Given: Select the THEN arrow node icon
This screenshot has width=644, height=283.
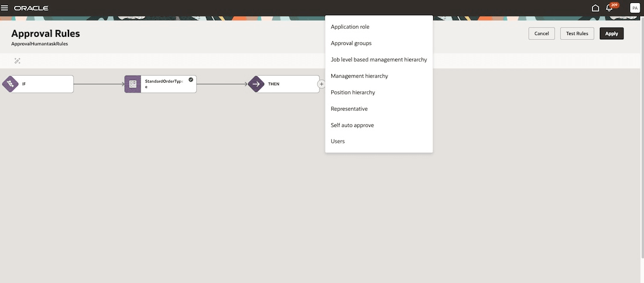Looking at the screenshot, I should [x=256, y=84].
